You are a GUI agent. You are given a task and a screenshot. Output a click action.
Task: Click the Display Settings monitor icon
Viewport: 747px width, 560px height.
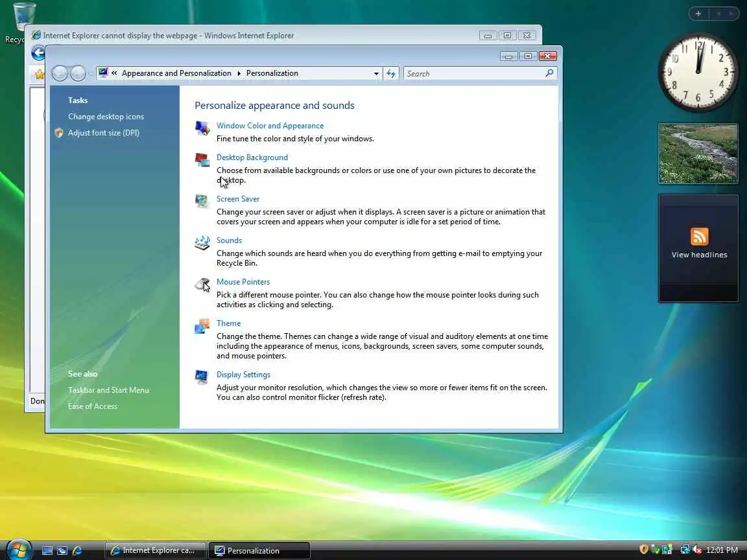pos(202,377)
